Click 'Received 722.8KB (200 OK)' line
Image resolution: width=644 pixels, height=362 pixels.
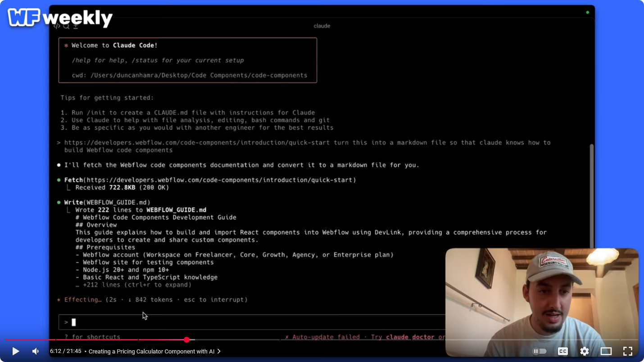122,187
